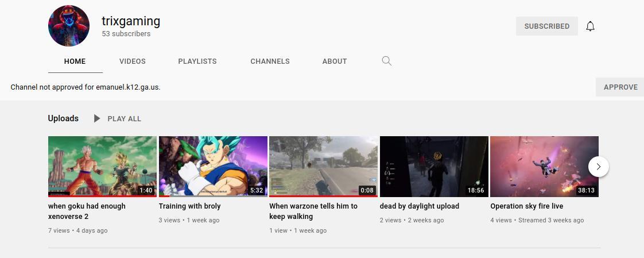Click the notification bell icon
Viewport: 644px width, 258px height.
(x=590, y=26)
